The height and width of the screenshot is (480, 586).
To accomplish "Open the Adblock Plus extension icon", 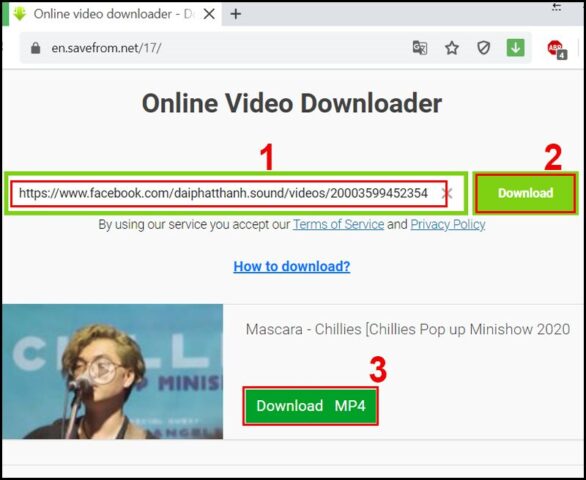I will coord(557,49).
